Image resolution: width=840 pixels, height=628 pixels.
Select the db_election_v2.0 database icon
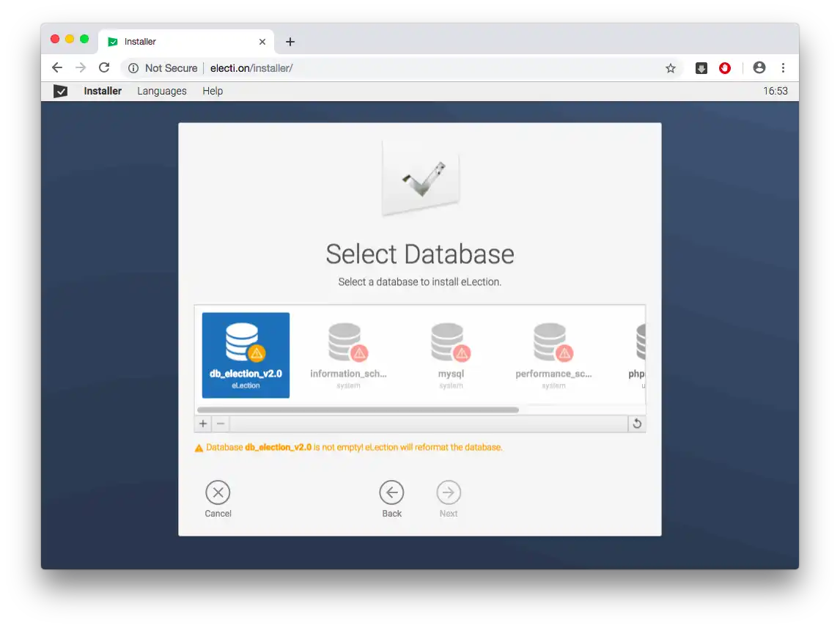246,355
